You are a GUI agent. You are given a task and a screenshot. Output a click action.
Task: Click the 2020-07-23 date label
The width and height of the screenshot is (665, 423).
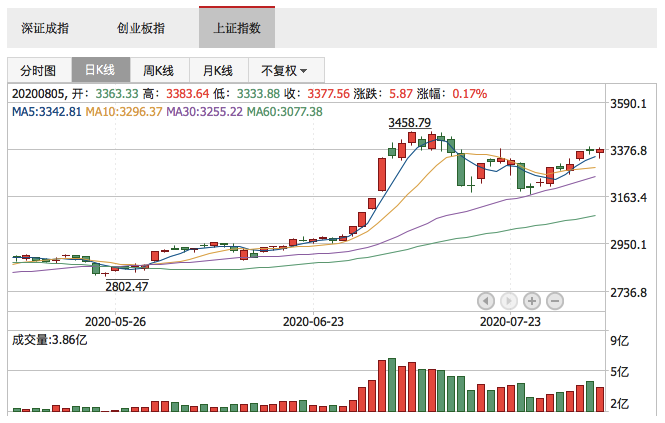[510, 322]
